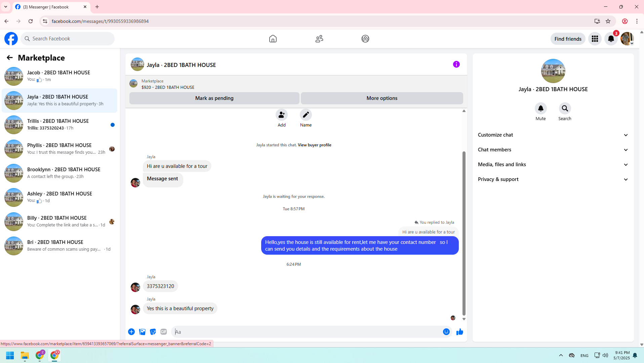The image size is (644, 363).
Task: Toggle the purple conversation information icon
Action: (x=456, y=64)
